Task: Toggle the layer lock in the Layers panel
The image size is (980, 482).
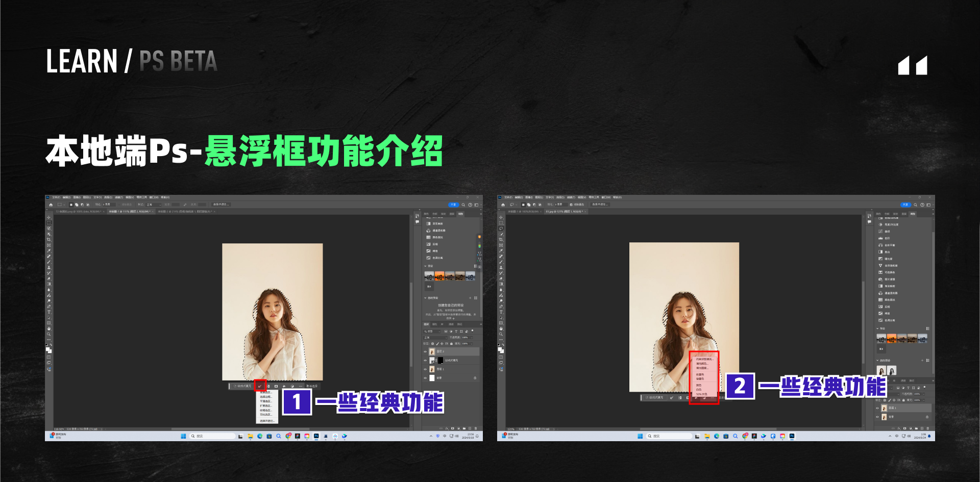Action: 452,343
